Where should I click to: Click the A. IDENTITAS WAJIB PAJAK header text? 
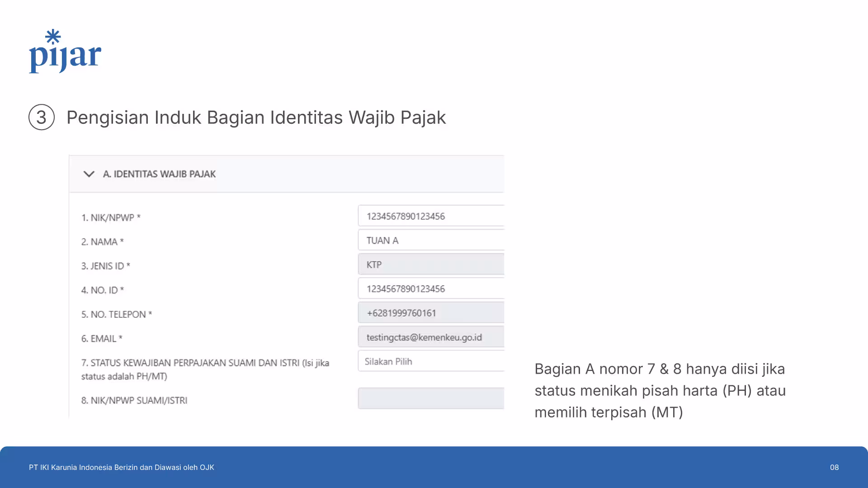point(159,174)
